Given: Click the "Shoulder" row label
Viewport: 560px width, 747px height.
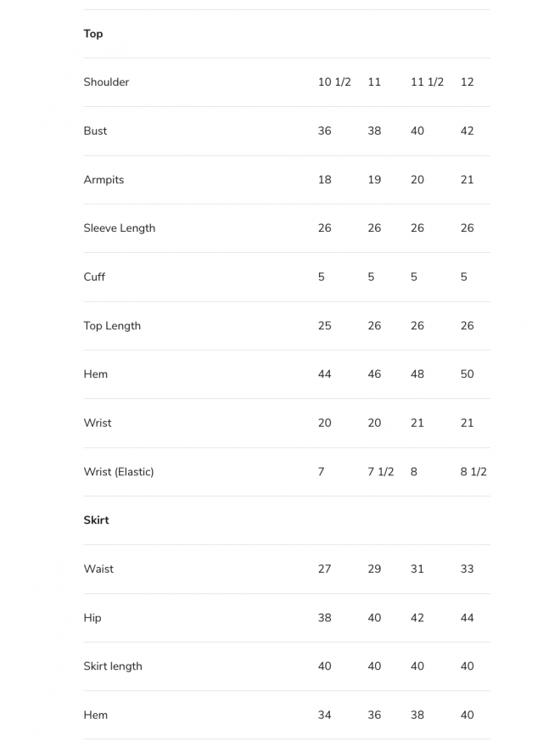Looking at the screenshot, I should [x=106, y=82].
